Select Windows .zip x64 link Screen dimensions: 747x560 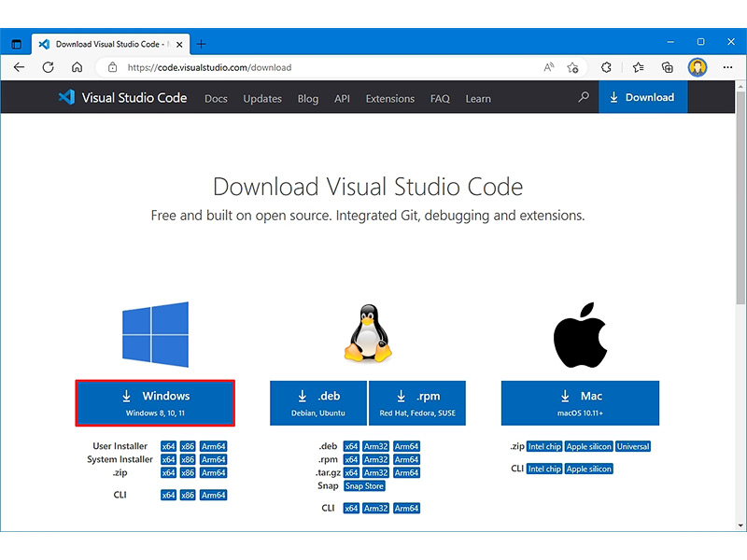coord(168,473)
